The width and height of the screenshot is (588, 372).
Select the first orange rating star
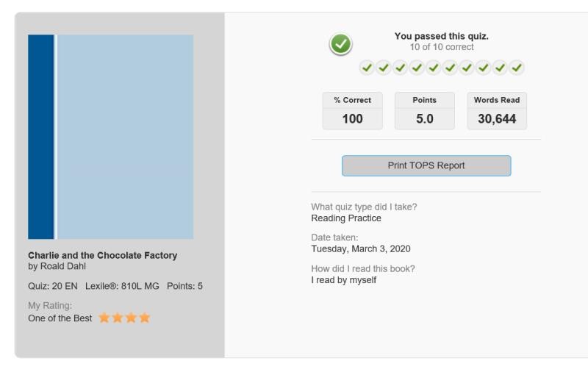104,318
